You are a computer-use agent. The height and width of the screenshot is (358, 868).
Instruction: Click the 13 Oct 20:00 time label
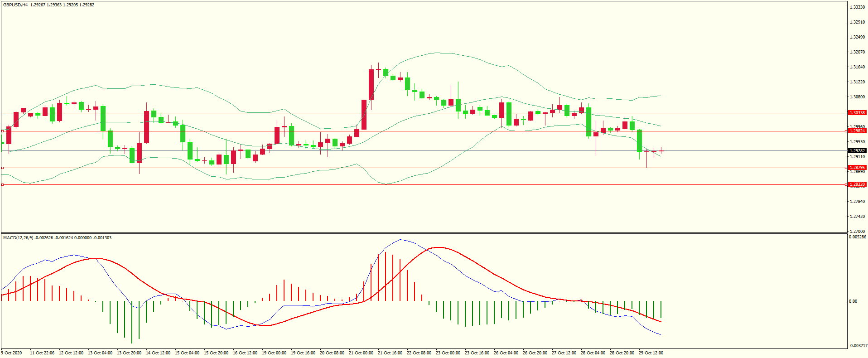(129, 353)
